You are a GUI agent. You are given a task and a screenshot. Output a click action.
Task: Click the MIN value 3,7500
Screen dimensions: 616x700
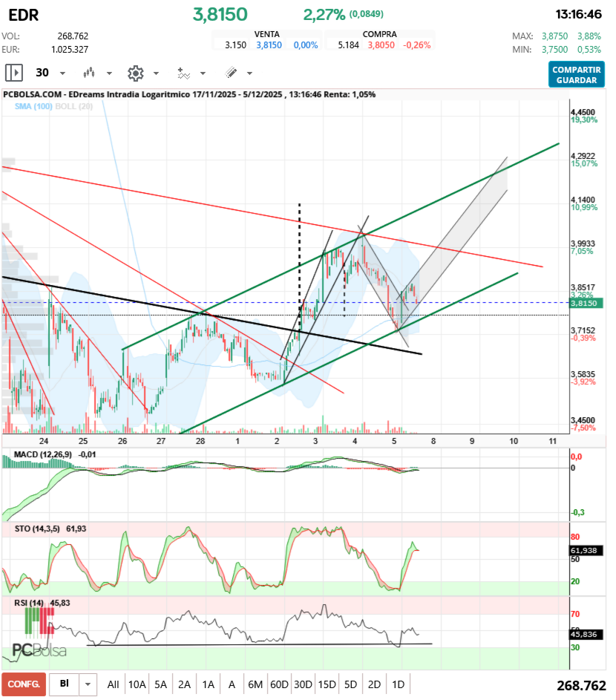[555, 50]
